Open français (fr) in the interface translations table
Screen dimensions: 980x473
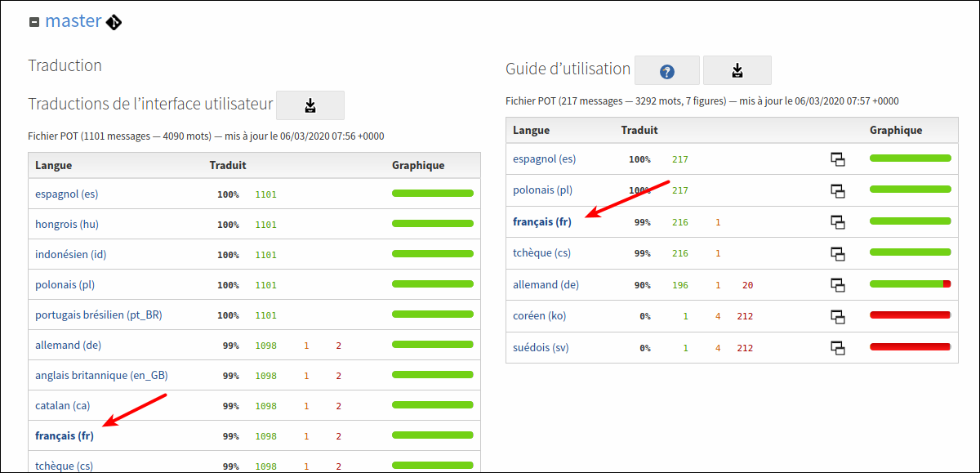coord(65,436)
